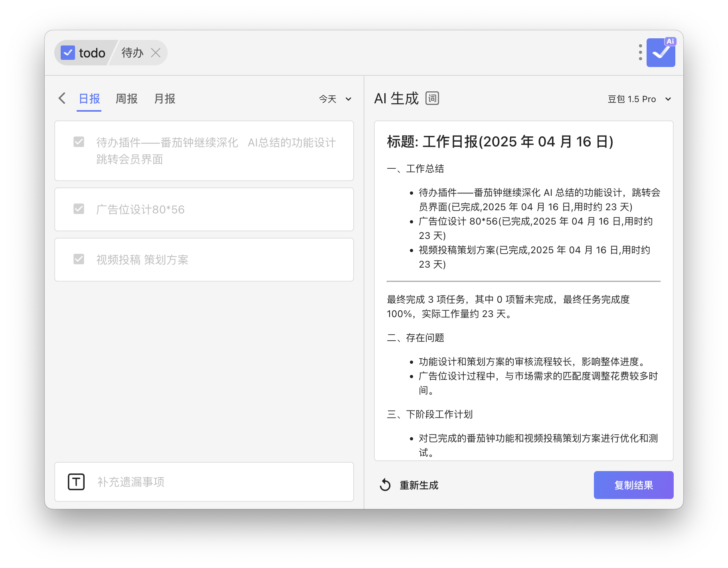Select the 视频投稿 策划方案 task text
Screen dimensions: 728x568
pos(142,260)
